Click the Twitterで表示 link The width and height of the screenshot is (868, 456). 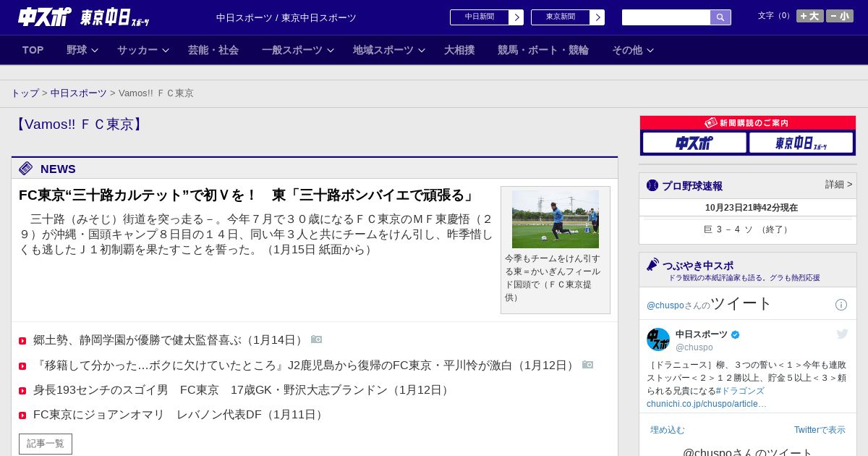(820, 430)
